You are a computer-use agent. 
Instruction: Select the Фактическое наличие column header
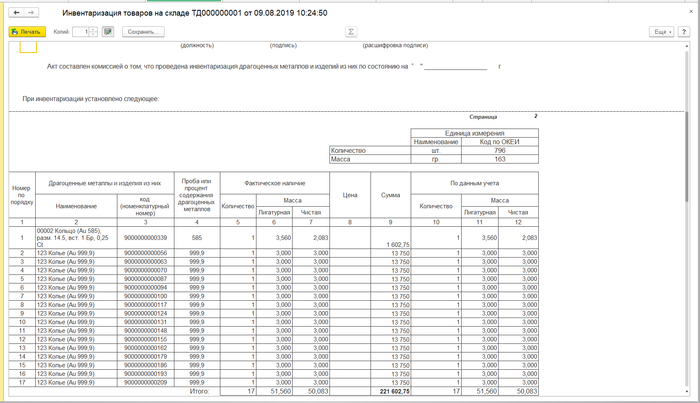274,183
